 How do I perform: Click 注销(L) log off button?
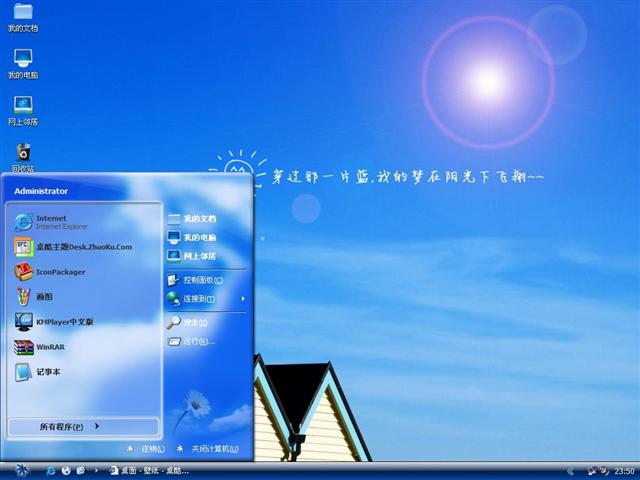(x=146, y=449)
